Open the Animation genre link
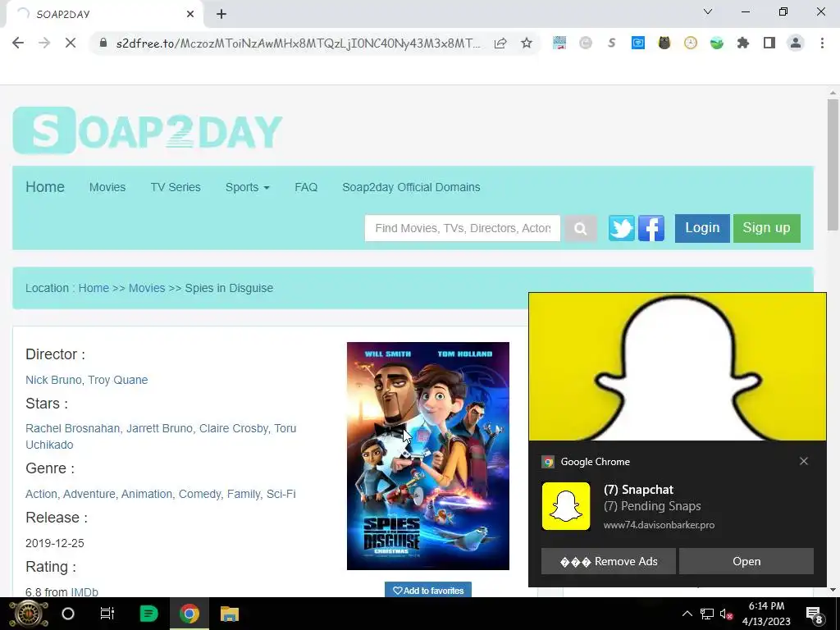Image resolution: width=840 pixels, height=630 pixels. (x=147, y=494)
